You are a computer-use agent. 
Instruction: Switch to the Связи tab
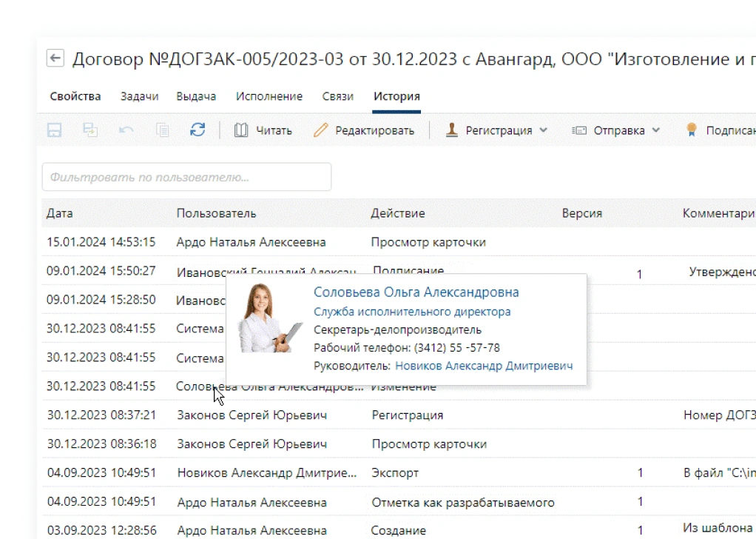[338, 96]
